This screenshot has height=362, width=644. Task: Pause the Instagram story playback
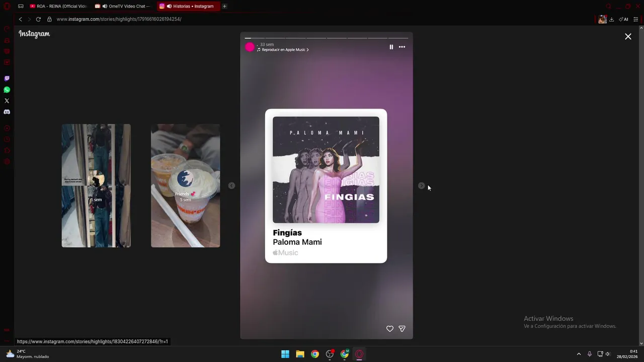[391, 47]
